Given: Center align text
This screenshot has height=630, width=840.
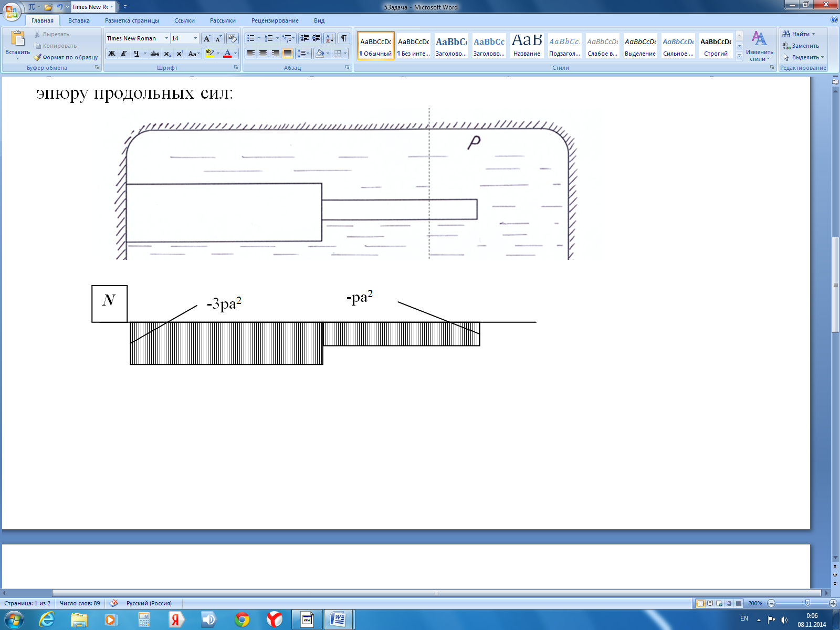Looking at the screenshot, I should point(263,54).
